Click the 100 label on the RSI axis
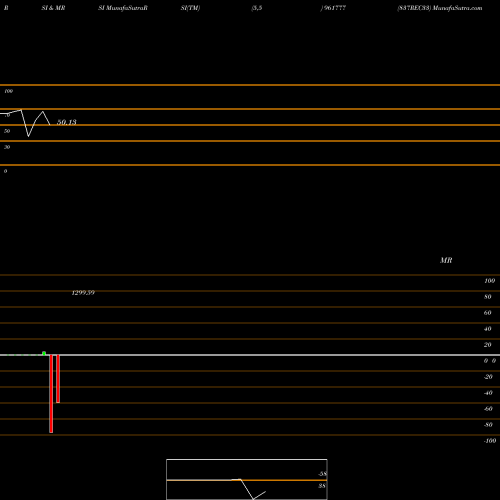 [9, 91]
